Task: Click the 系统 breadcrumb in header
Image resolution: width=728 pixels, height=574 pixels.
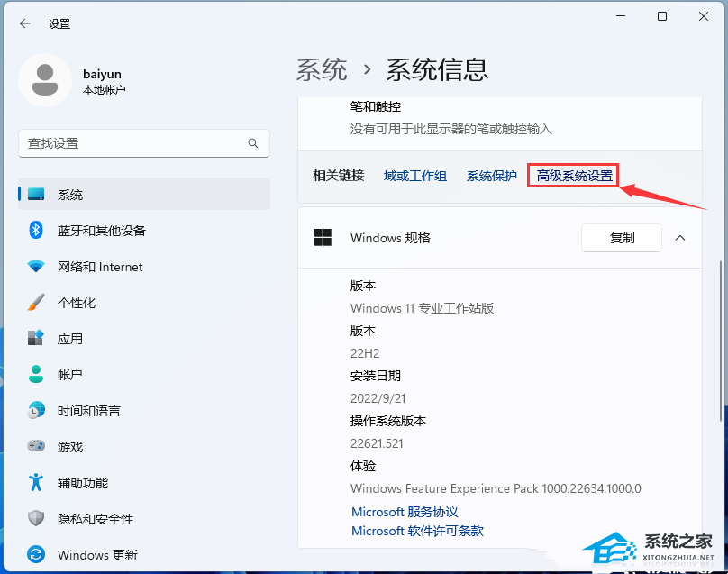Action: [322, 69]
